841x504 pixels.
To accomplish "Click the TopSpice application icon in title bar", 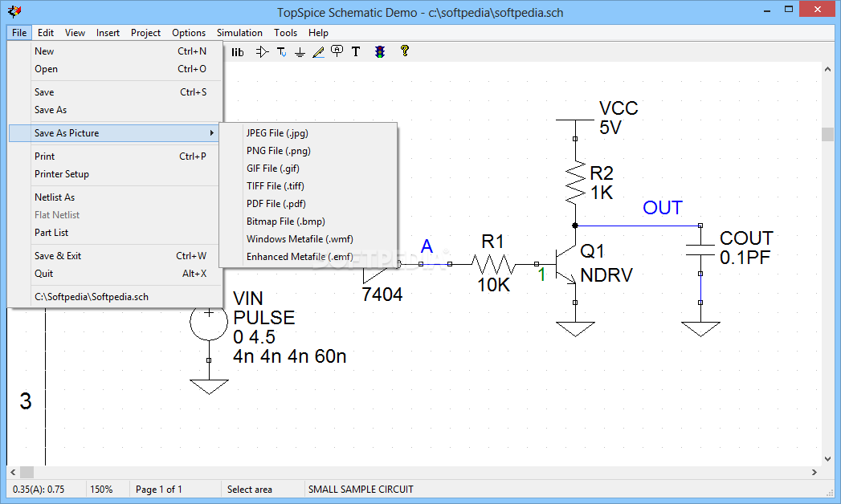I will (x=14, y=10).
